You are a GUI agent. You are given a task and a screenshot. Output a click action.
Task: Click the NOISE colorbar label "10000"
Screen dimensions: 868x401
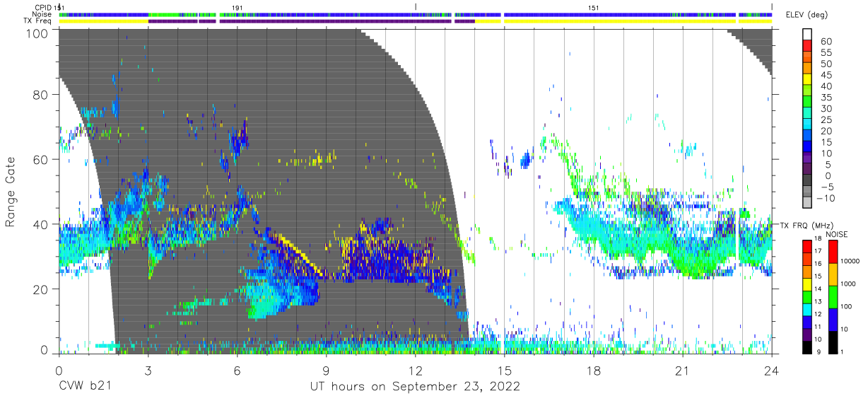850,262
